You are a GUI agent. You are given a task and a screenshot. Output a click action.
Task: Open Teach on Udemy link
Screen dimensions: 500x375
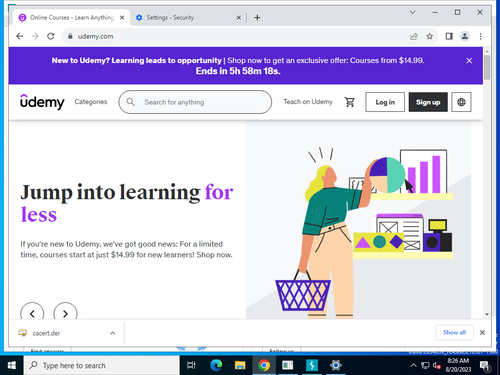click(x=308, y=102)
